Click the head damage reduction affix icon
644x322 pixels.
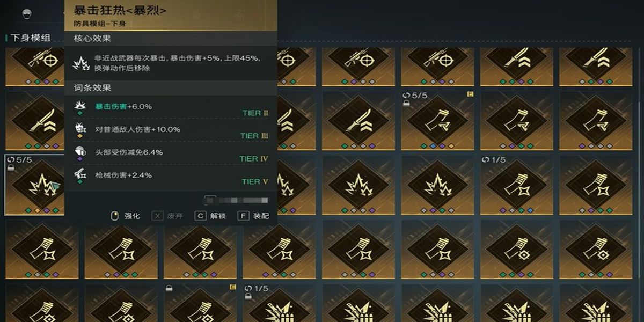pyautogui.click(x=80, y=152)
